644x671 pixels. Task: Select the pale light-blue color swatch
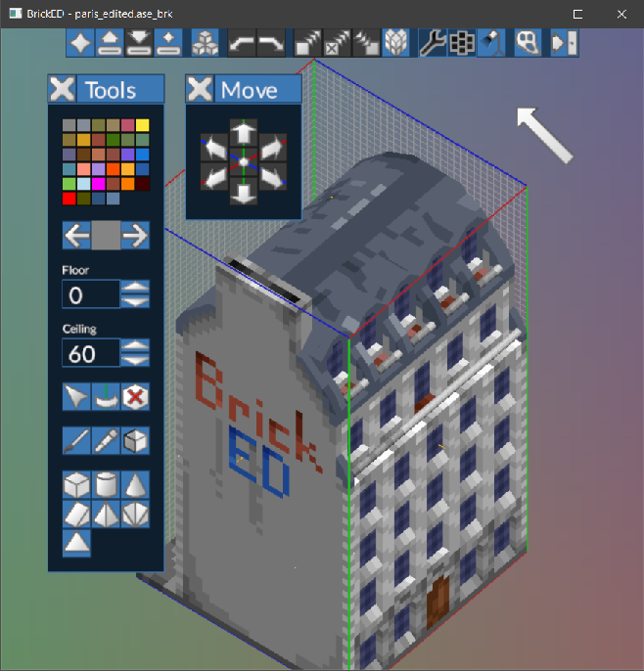(84, 184)
